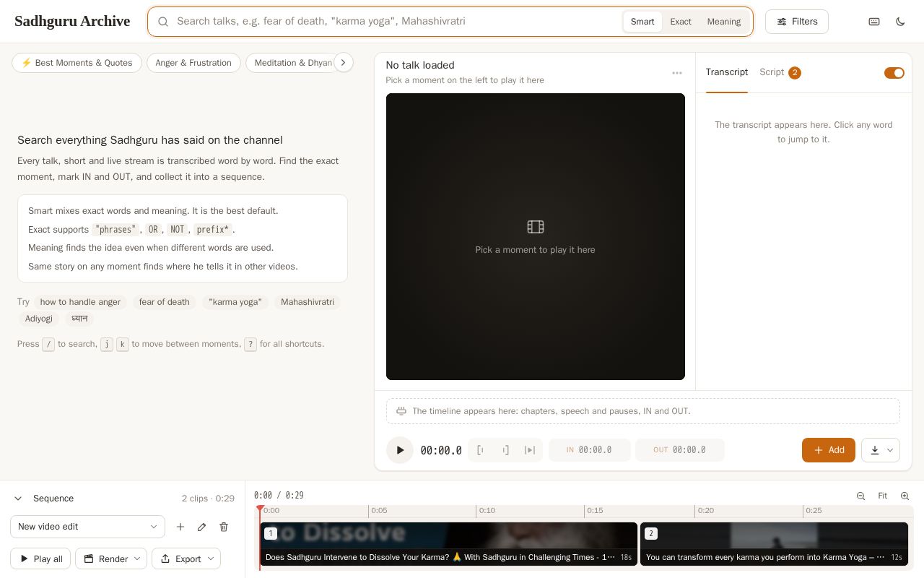Open the Render dropdown
The width and height of the screenshot is (924, 578).
click(x=111, y=558)
